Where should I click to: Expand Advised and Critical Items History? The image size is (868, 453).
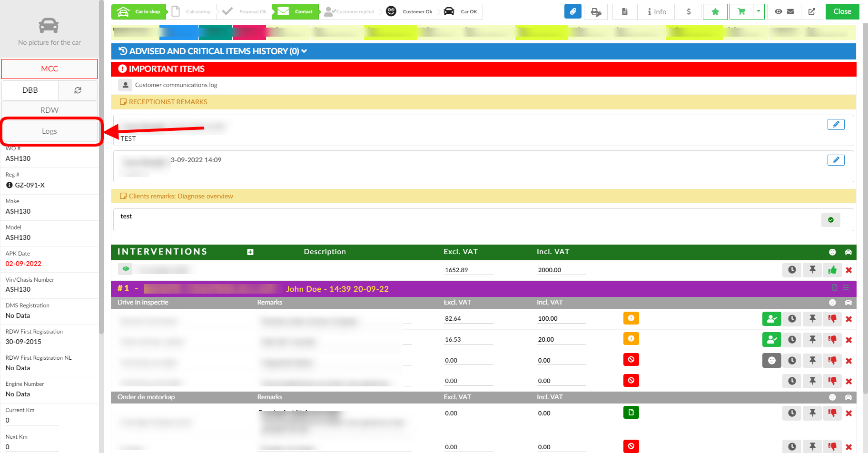(x=213, y=51)
